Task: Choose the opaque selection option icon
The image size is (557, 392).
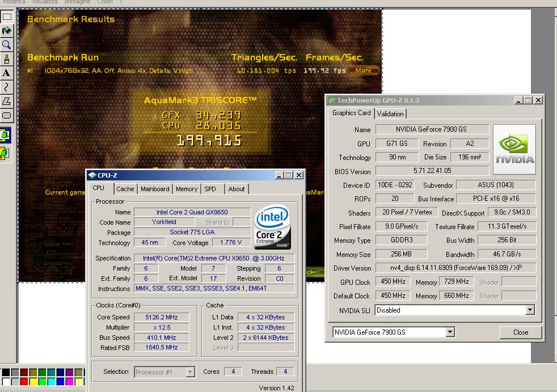Action: pyautogui.click(x=5, y=135)
